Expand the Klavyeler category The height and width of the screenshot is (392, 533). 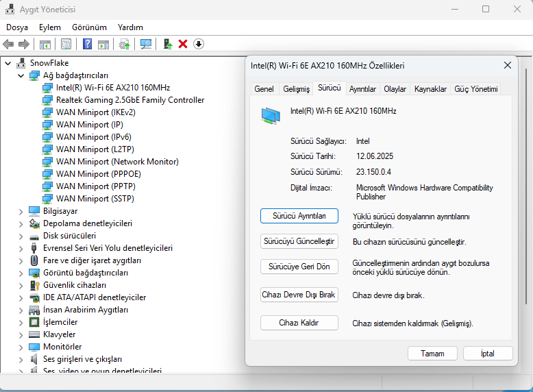(x=21, y=335)
